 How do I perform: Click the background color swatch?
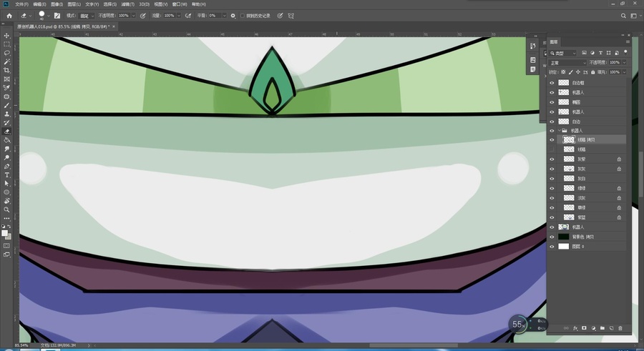(x=9, y=237)
